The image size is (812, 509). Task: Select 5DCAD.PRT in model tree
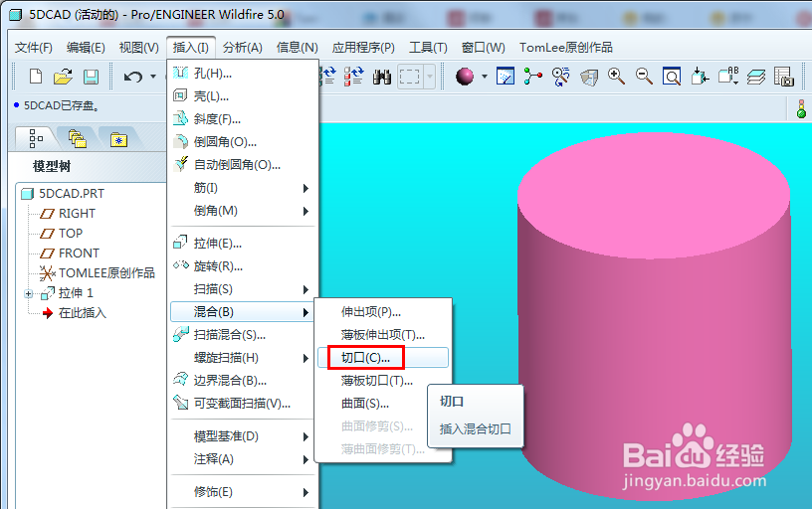(x=72, y=194)
